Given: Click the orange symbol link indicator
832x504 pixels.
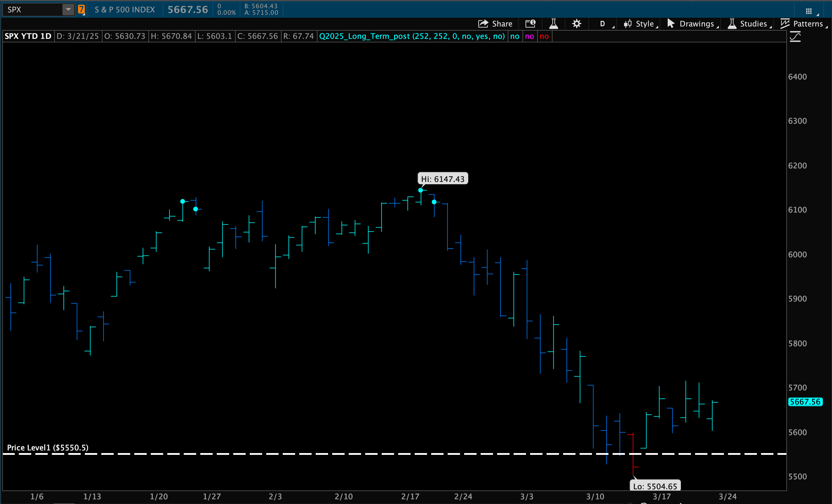Looking at the screenshot, I should click(x=81, y=9).
